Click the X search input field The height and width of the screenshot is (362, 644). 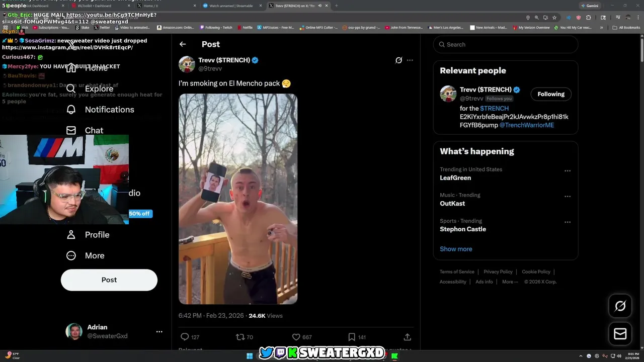[506, 44]
